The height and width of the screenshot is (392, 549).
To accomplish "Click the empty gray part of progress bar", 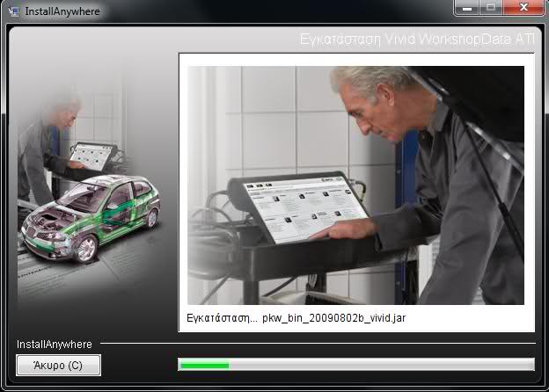I will click(x=378, y=364).
